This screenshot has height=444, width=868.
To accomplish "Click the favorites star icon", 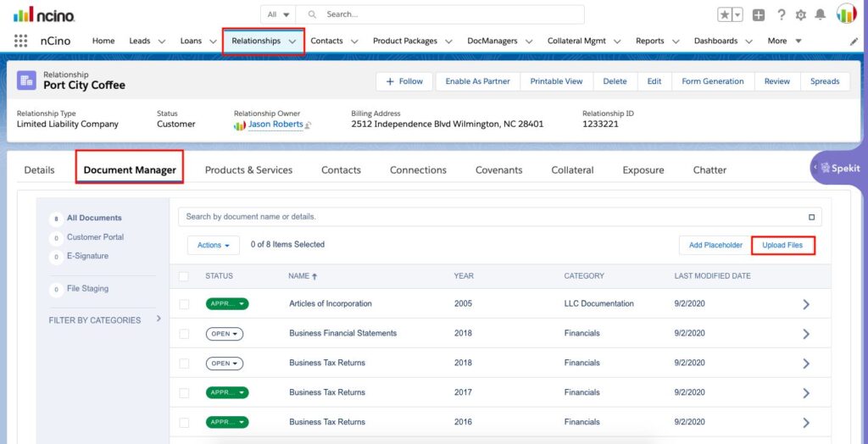I will point(725,15).
